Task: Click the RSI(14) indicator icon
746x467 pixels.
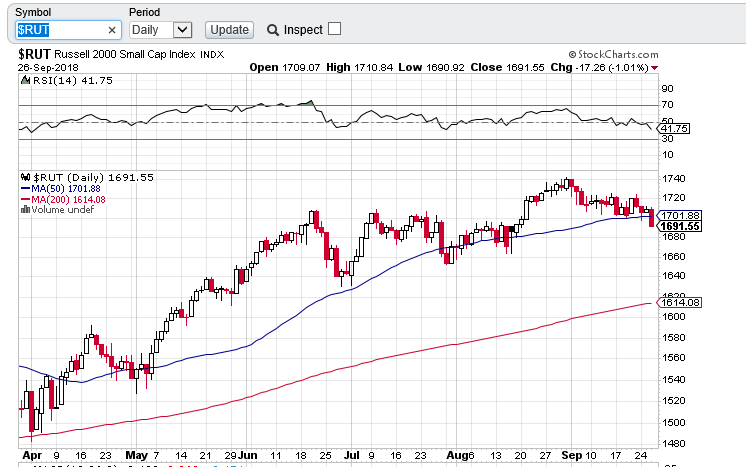Action: click(x=25, y=80)
